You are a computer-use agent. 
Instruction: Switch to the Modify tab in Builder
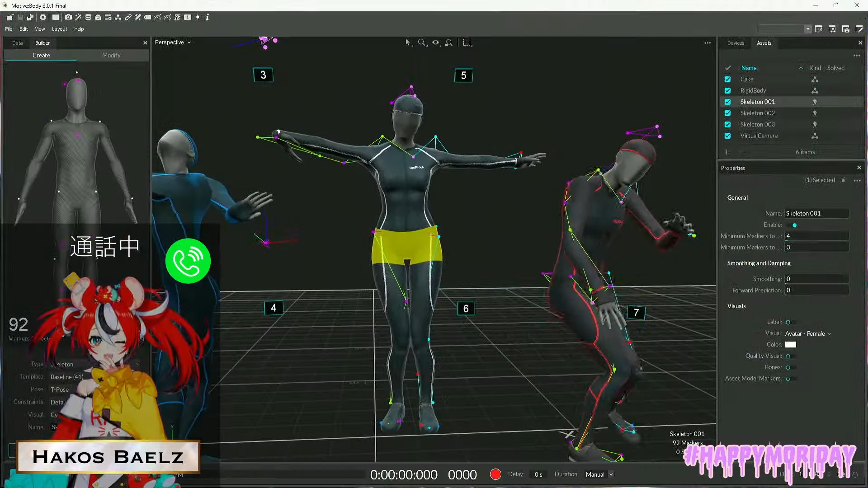click(x=111, y=55)
